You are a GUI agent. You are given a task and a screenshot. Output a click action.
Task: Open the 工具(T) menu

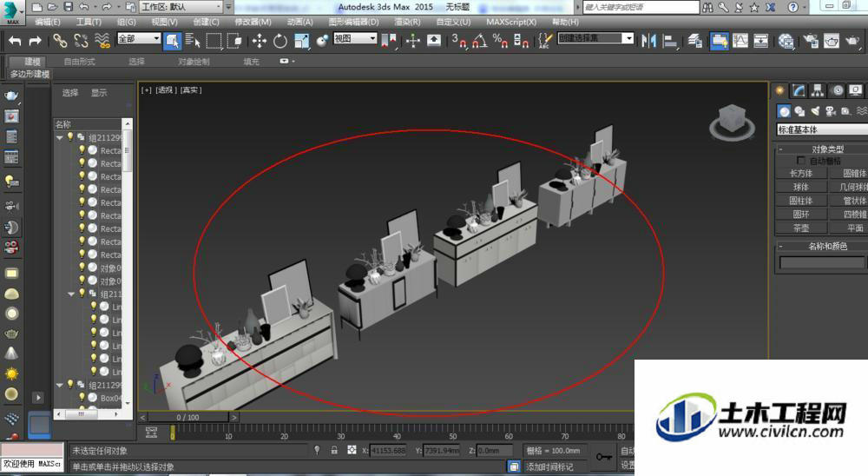click(x=89, y=22)
